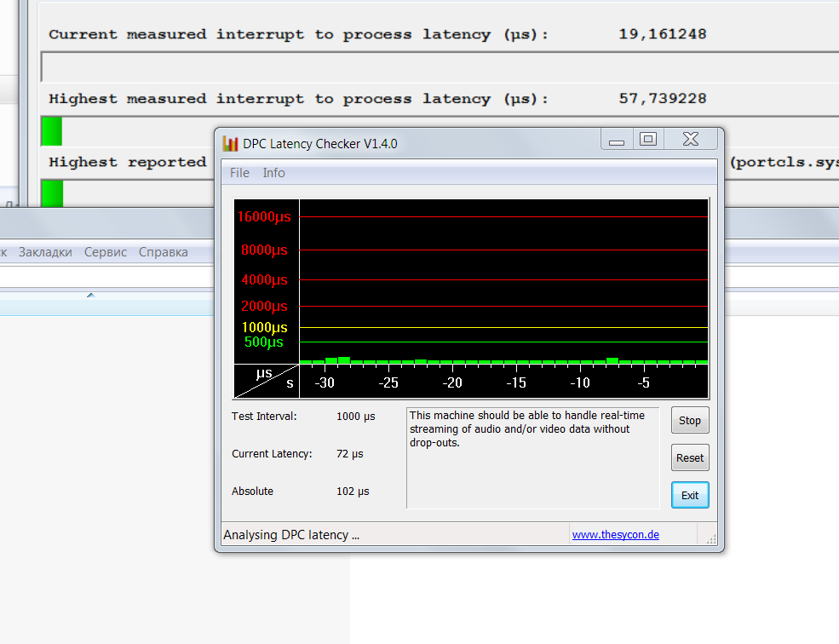This screenshot has height=644, width=839.
Task: Click the empty current latency bar
Action: pos(440,67)
